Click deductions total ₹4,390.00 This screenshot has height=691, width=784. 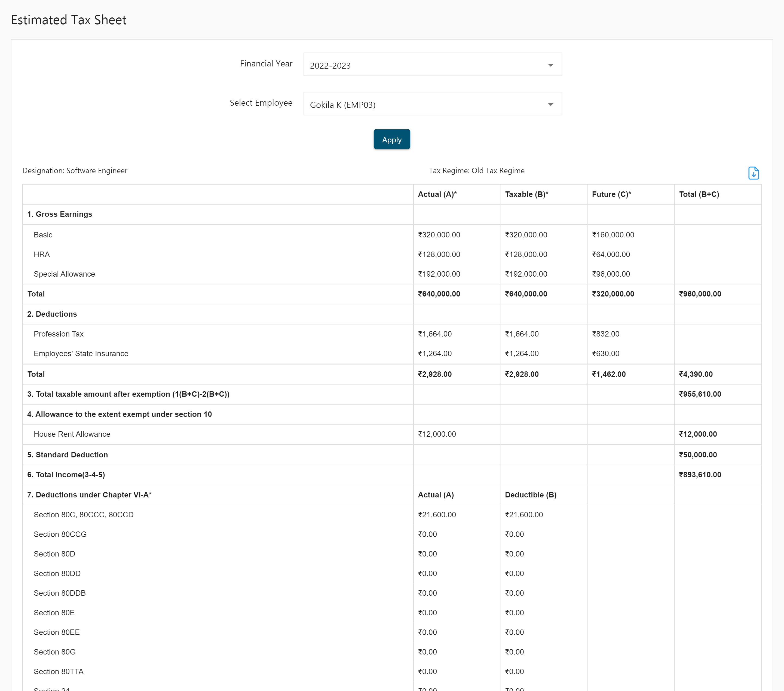click(696, 374)
